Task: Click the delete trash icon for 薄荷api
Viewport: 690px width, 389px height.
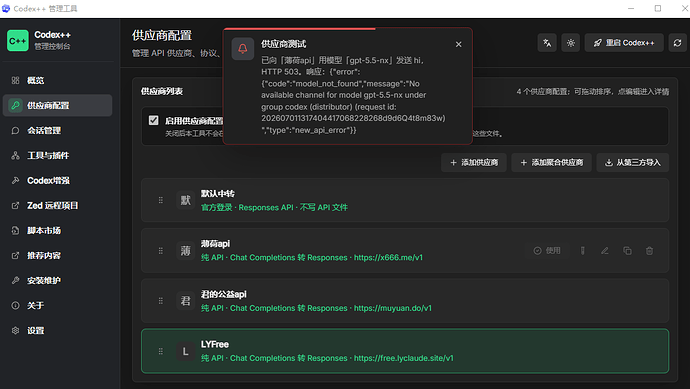Action: coord(649,251)
